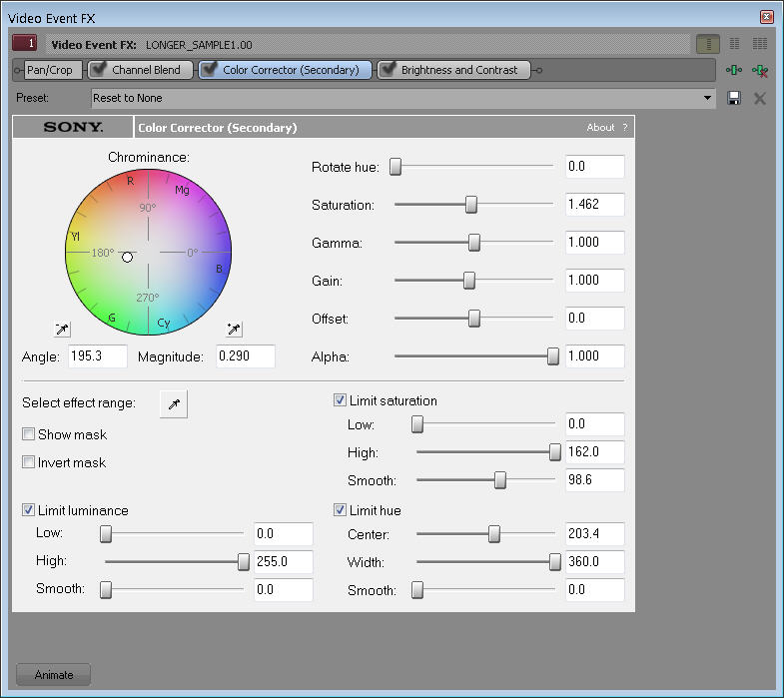Click the left eyedropper under chrominance wheel
Image resolution: width=784 pixels, height=698 pixels.
point(62,329)
